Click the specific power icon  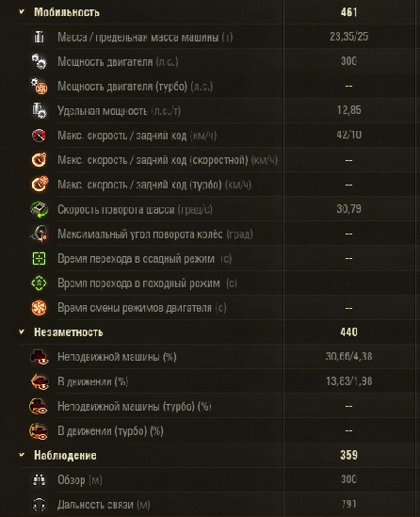(40, 110)
